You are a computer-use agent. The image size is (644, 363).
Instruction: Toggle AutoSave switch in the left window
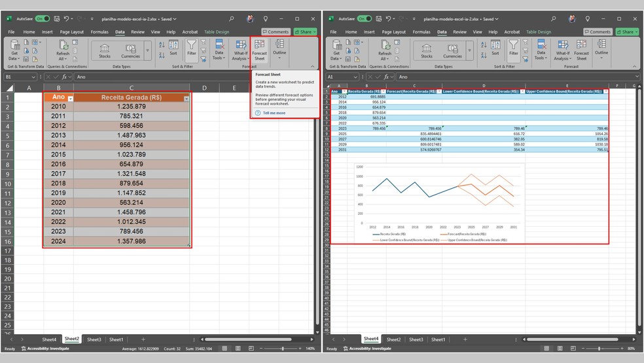(43, 19)
